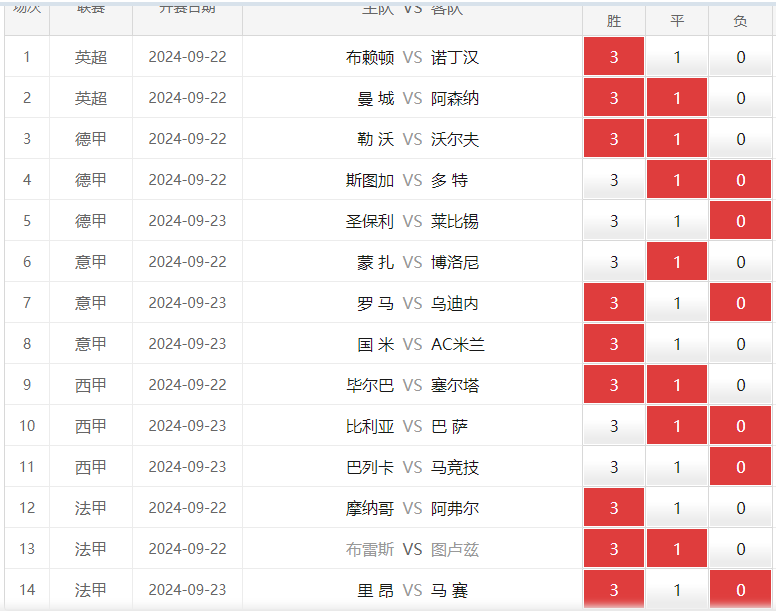776x613 pixels.
Task: Pick draw (1) for 巴列卡 VS 马竞技
Action: pos(677,467)
